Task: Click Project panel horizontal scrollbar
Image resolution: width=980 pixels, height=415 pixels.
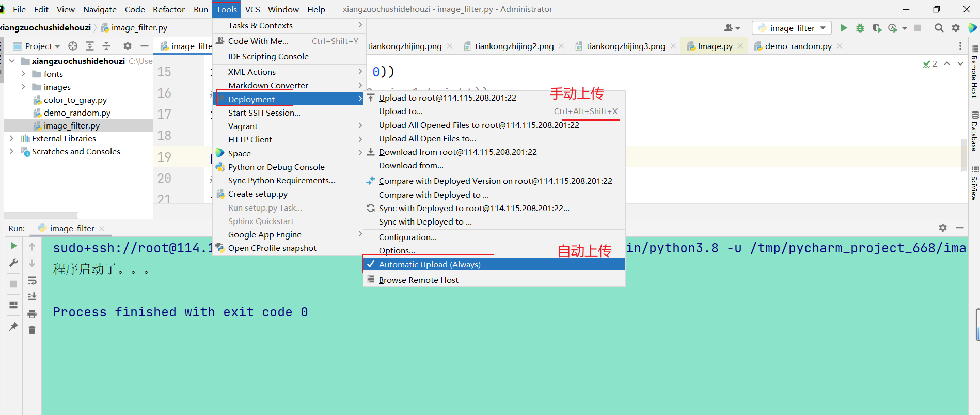Action: 41,215
